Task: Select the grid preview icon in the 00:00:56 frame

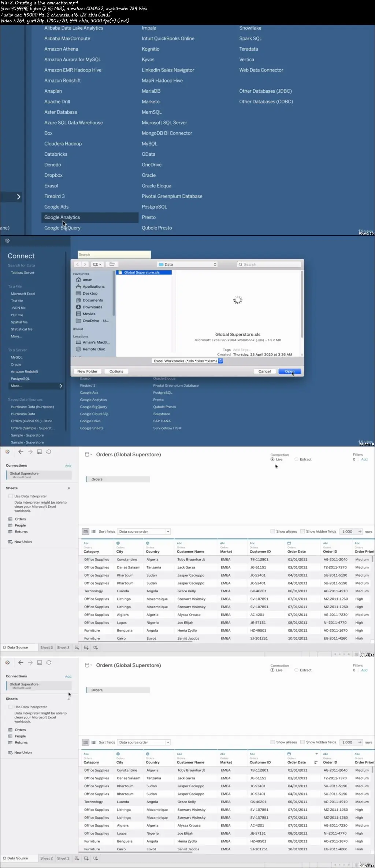Action: coord(86,532)
